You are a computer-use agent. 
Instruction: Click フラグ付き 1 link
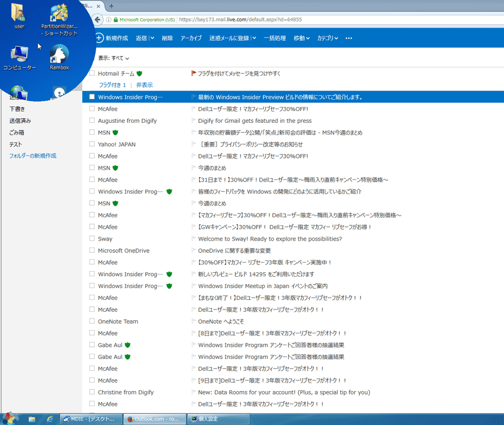(x=113, y=85)
